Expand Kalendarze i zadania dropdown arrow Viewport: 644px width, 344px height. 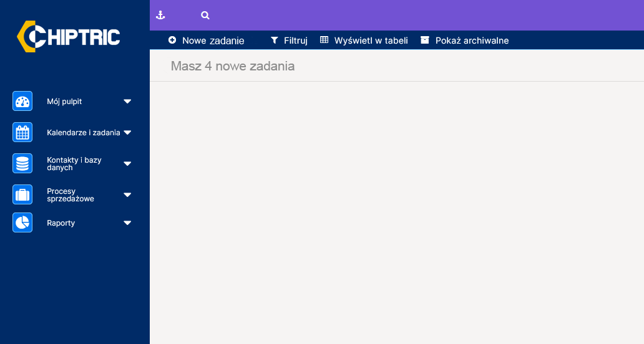pos(127,133)
